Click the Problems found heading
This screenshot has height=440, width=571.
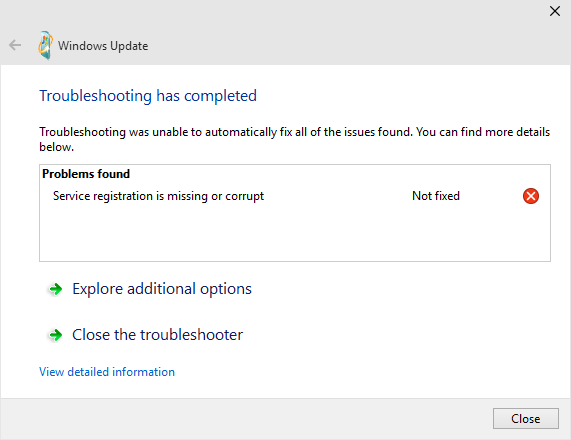pos(86,174)
